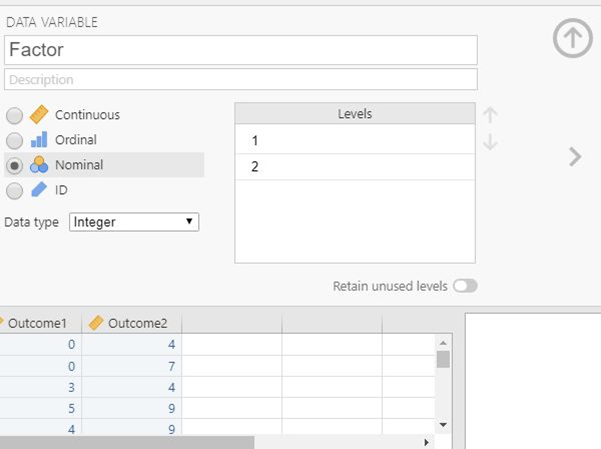Select the Continuous radio button
This screenshot has height=449, width=601.
[x=15, y=115]
